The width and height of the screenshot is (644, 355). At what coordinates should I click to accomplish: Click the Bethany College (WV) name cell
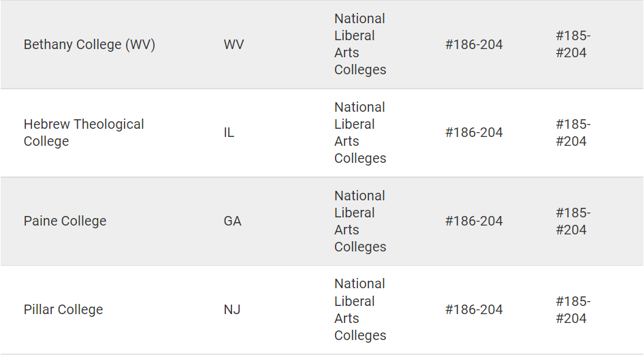(89, 44)
